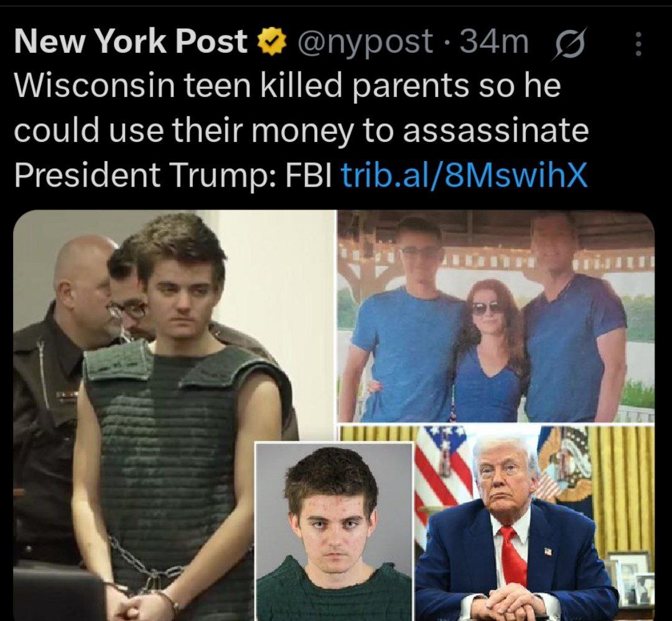Click the tweet text about the Wisconsin teen
The width and height of the screenshot is (672, 621).
pos(301,130)
